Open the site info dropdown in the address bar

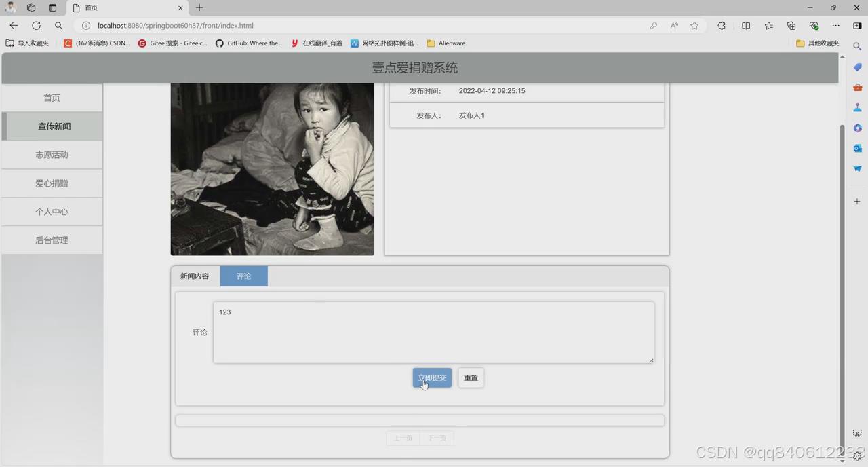(86, 25)
